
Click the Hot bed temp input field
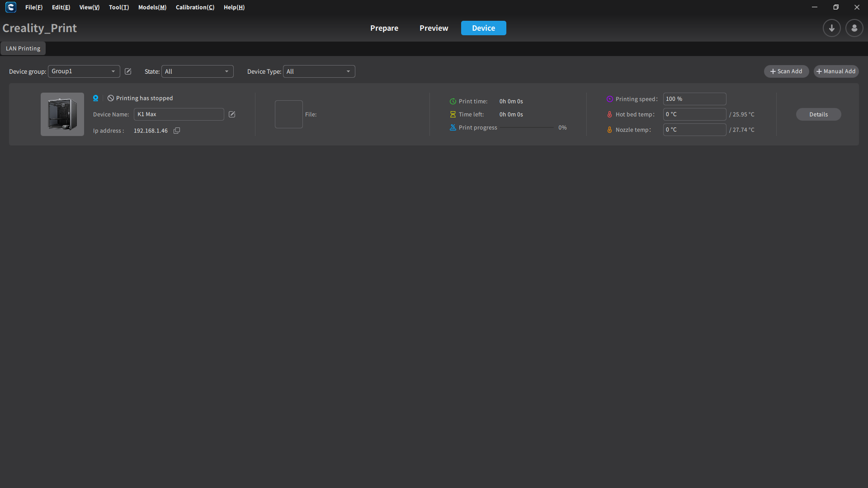[x=694, y=114]
